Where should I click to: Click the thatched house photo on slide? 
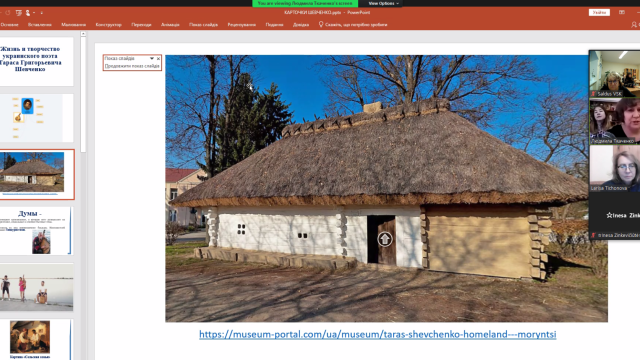click(x=386, y=189)
